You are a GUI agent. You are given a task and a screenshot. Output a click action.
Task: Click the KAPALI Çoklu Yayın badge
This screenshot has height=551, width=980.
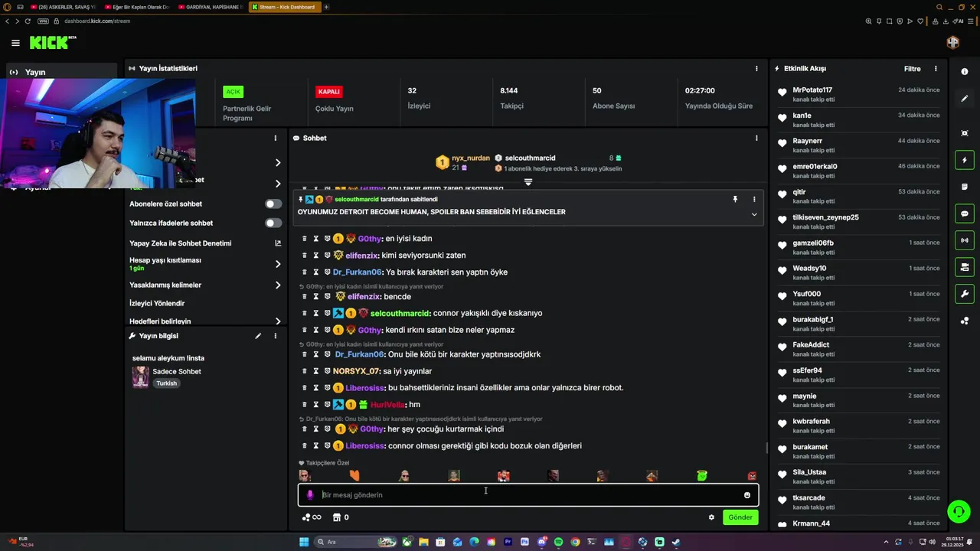pyautogui.click(x=328, y=91)
